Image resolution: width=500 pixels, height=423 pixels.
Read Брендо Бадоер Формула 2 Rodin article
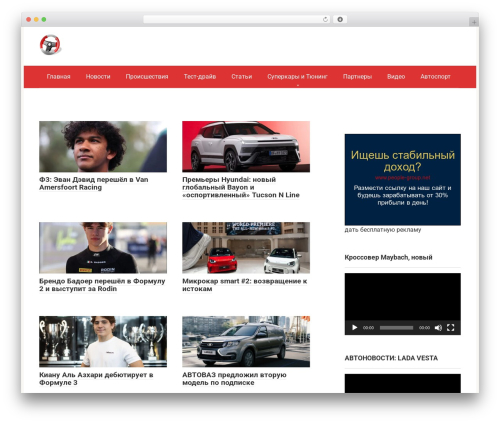point(102,285)
